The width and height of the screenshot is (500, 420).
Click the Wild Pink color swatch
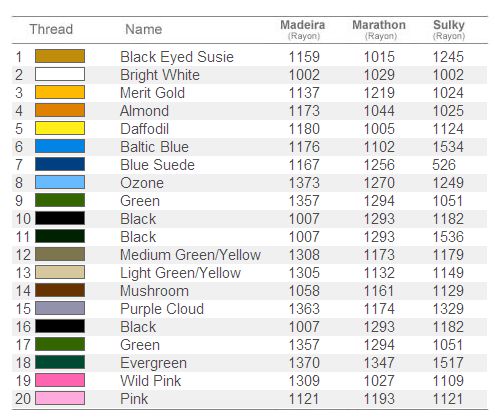[x=60, y=380]
